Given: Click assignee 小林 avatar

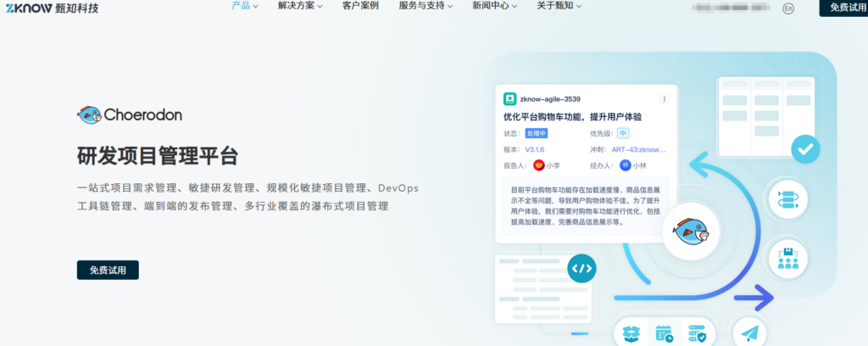Looking at the screenshot, I should (x=626, y=165).
